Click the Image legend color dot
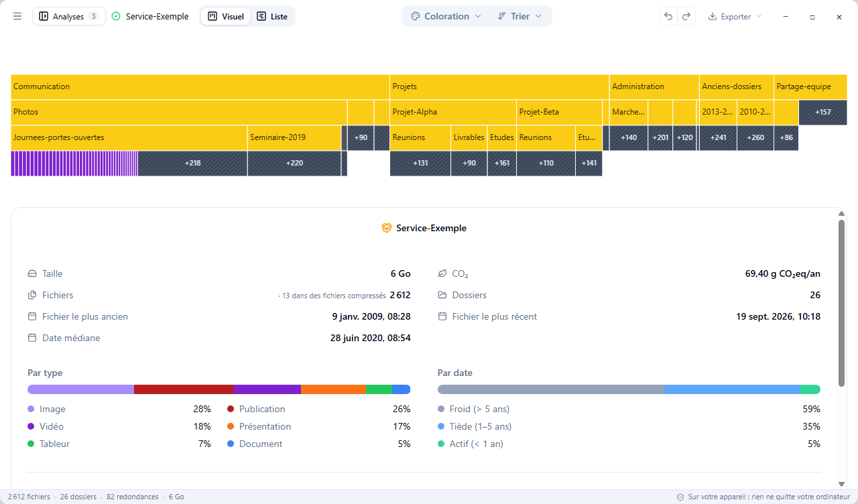Screen dimensions: 858x504 [x=31, y=409]
